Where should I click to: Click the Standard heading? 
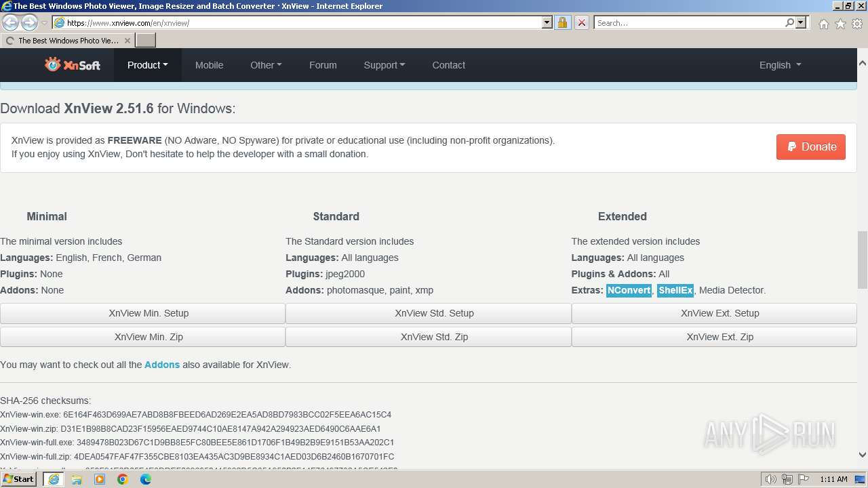point(336,216)
